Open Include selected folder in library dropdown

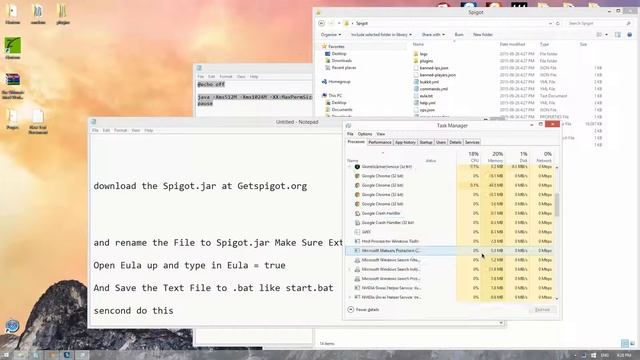coord(381,35)
